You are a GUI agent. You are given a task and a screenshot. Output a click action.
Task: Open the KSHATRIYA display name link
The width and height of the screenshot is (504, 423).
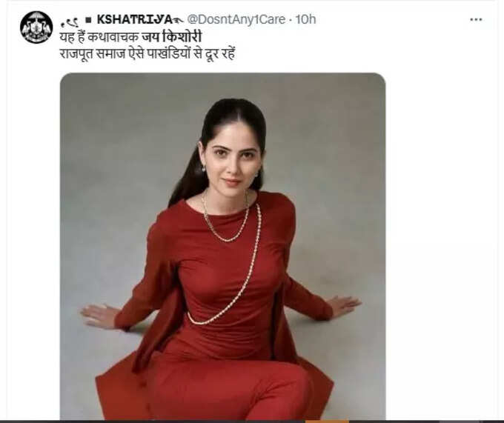click(135, 19)
